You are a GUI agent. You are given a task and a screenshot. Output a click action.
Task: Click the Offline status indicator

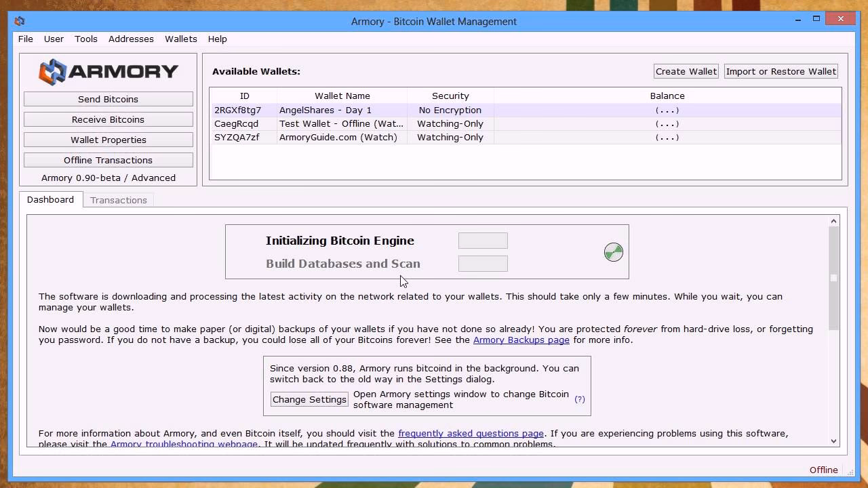823,470
